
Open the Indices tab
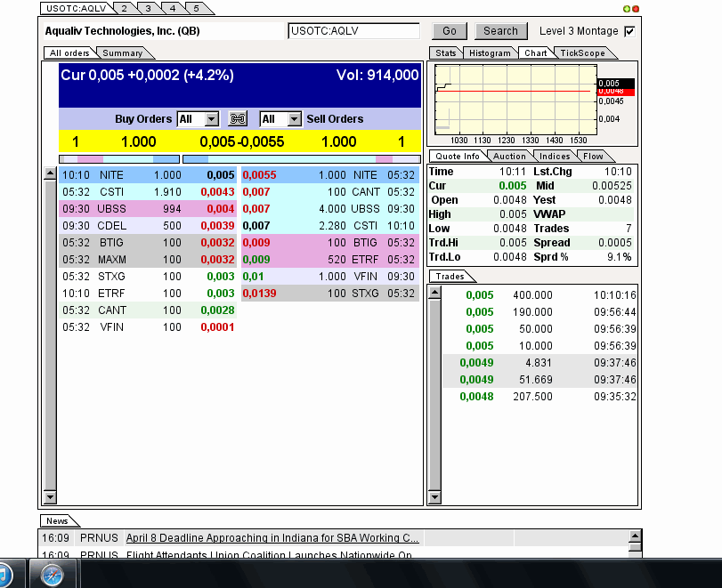tap(555, 156)
